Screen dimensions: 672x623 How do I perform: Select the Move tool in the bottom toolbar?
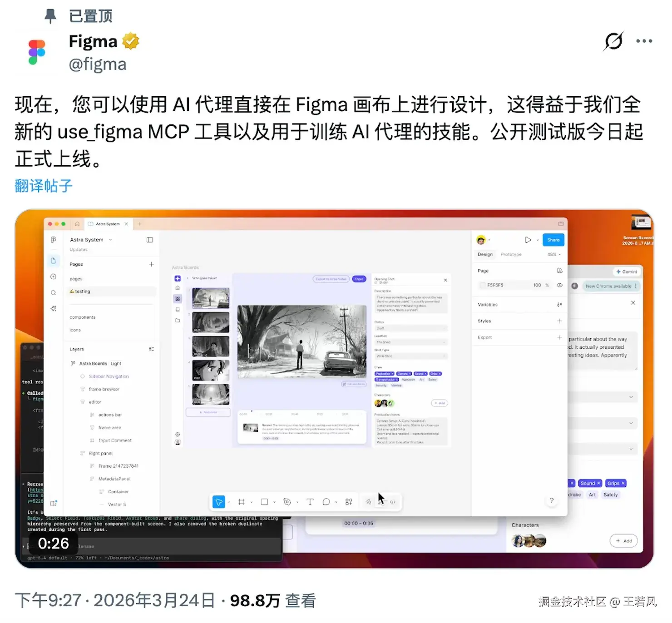click(x=219, y=502)
